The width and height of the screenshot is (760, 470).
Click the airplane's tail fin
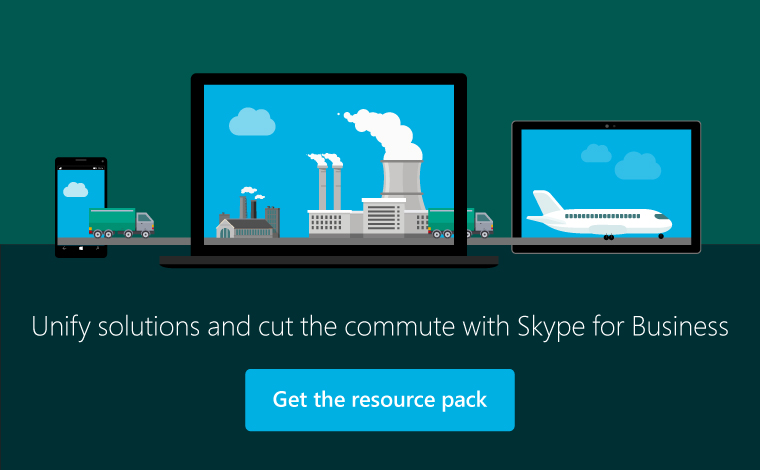(x=544, y=202)
